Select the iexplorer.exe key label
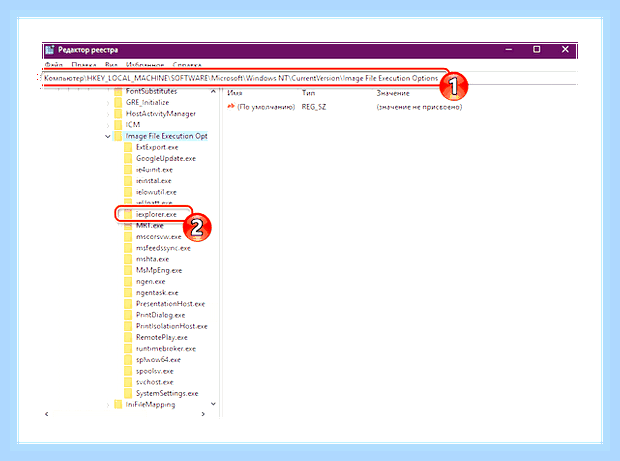 pos(156,214)
